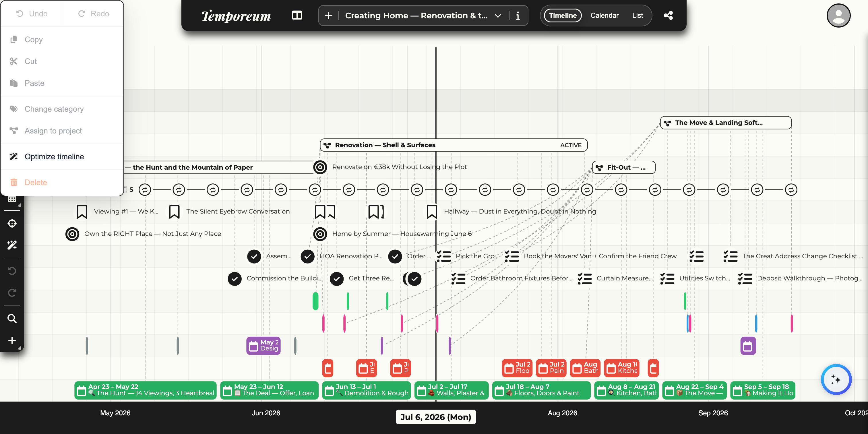868x434 pixels.
Task: Toggle the Order ... completed check
Action: point(395,256)
